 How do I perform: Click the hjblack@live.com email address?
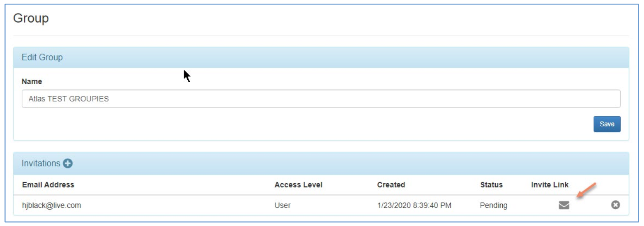[51, 205]
